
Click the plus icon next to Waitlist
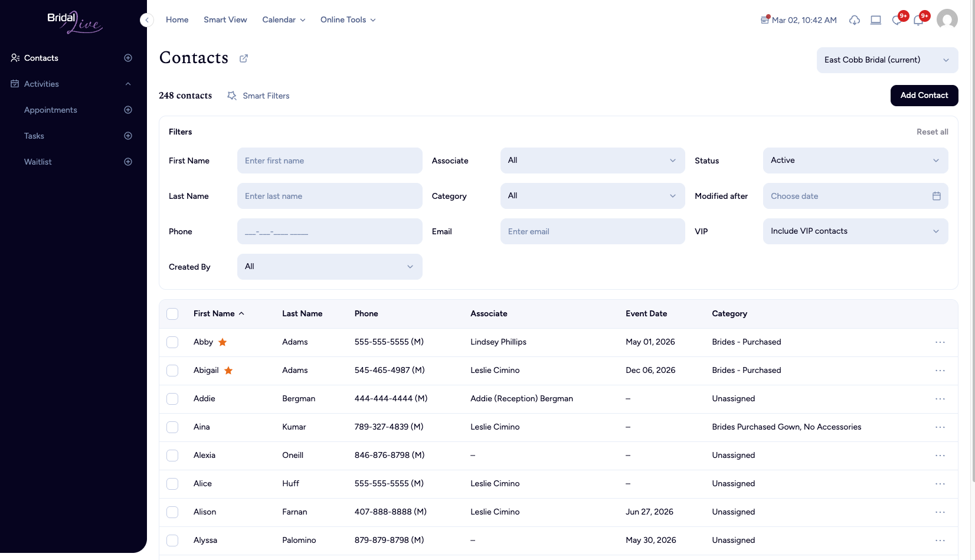[128, 162]
